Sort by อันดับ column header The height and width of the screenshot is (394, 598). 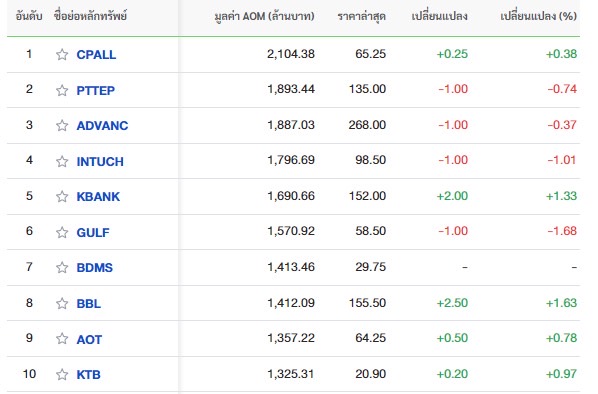[x=29, y=16]
